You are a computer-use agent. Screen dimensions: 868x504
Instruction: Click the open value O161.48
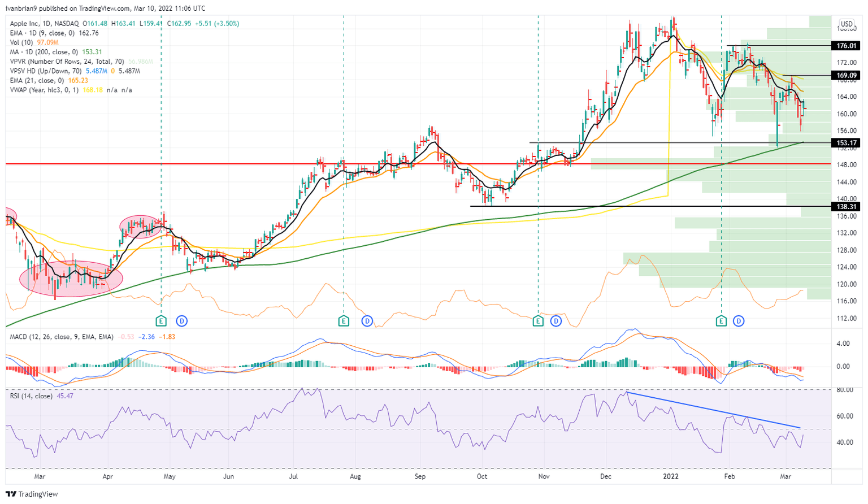(95, 24)
